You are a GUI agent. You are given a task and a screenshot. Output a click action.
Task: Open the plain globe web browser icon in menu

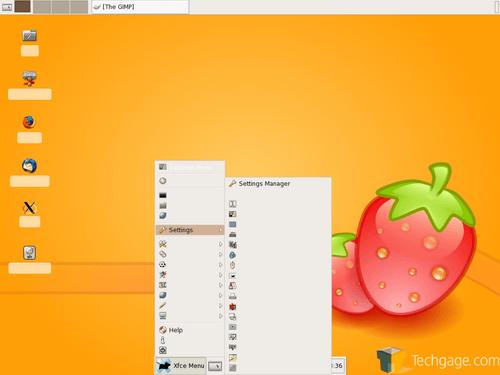click(x=163, y=216)
